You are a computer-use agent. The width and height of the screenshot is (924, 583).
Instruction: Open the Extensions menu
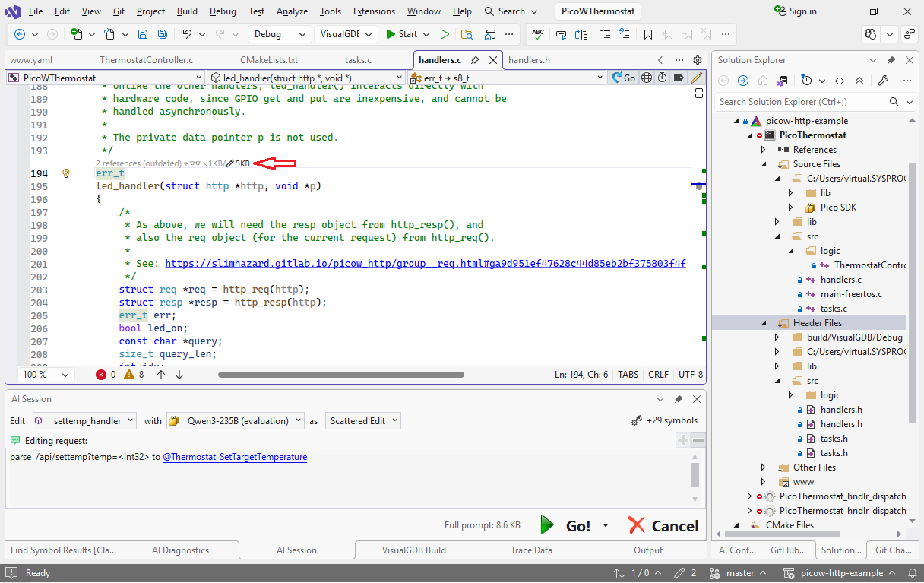tap(374, 11)
